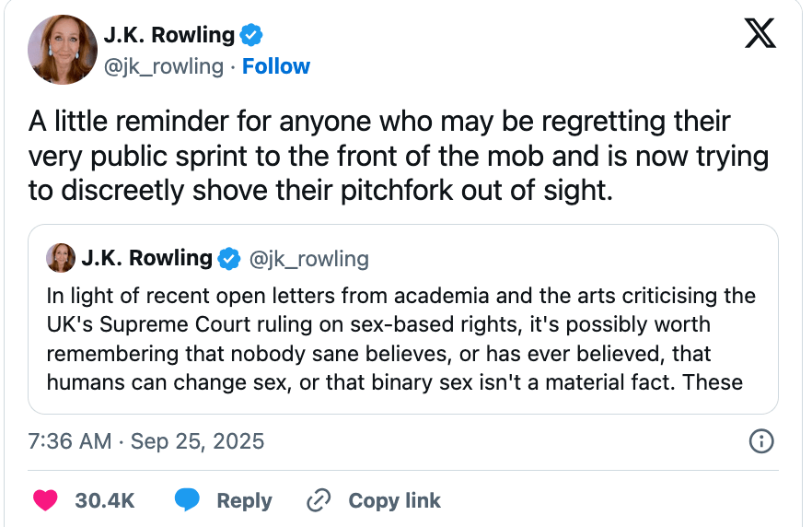Click the Reply text label
Image resolution: width=812 pixels, height=527 pixels.
244,500
